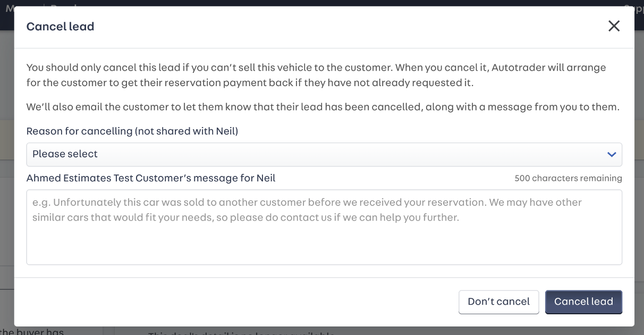The width and height of the screenshot is (644, 335).
Task: Click the "500 characters remaining" counter
Action: pos(568,179)
